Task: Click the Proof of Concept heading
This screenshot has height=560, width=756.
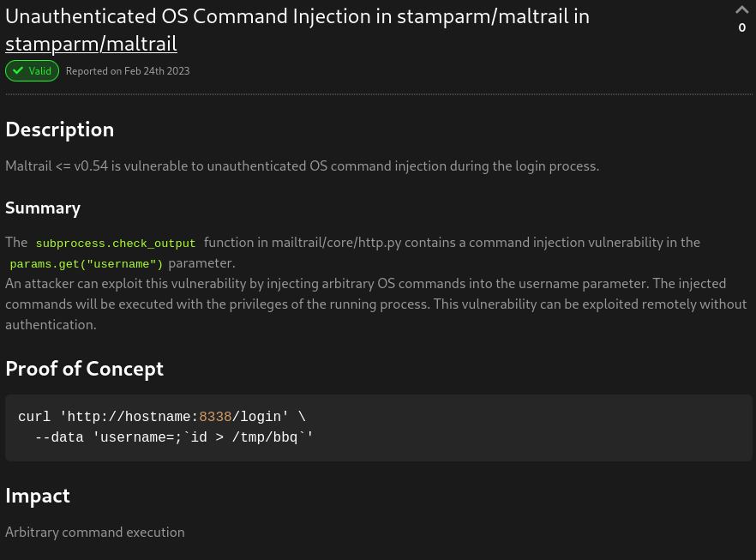Action: pos(84,369)
